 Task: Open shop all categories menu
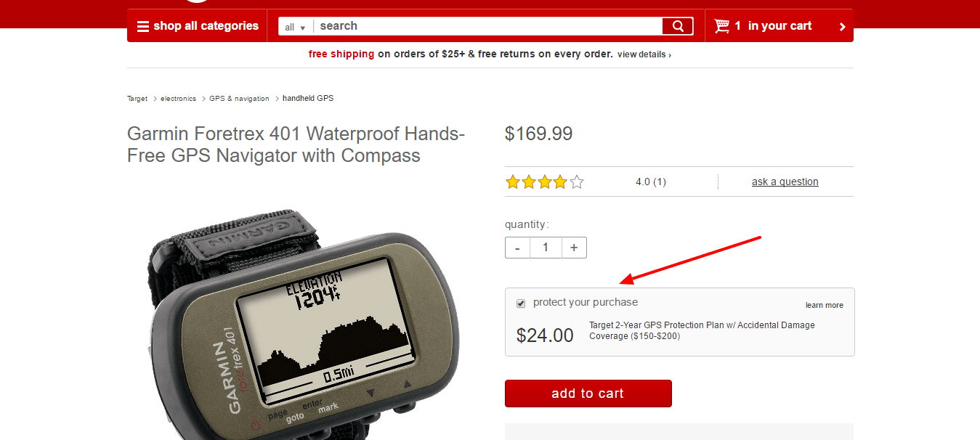click(198, 26)
